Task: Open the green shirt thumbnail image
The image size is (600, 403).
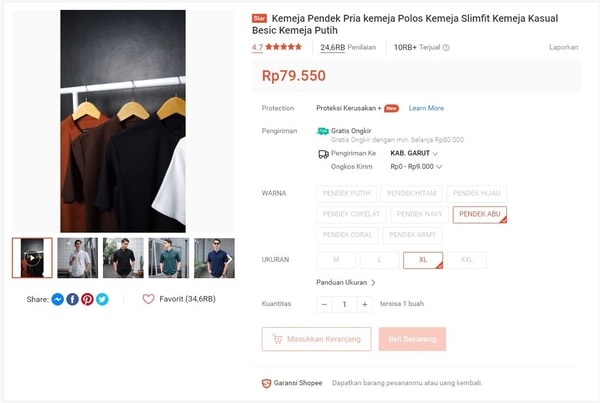Action: pos(168,258)
